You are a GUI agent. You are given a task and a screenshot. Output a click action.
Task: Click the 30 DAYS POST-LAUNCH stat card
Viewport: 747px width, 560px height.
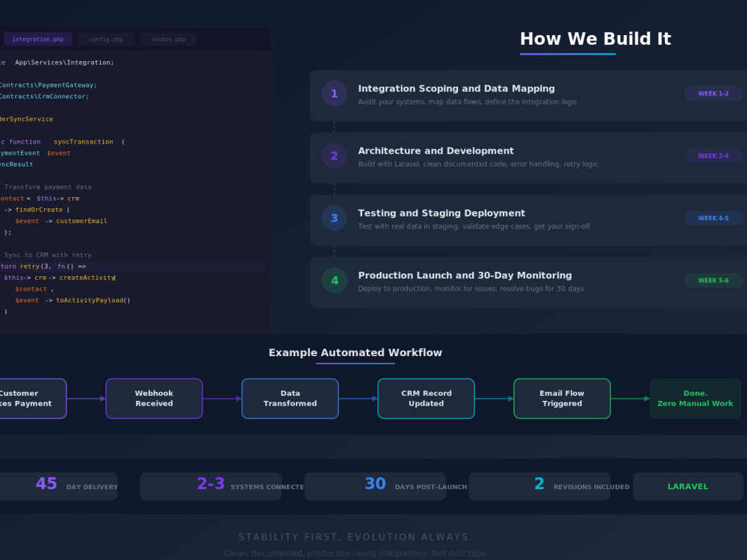pos(375,486)
